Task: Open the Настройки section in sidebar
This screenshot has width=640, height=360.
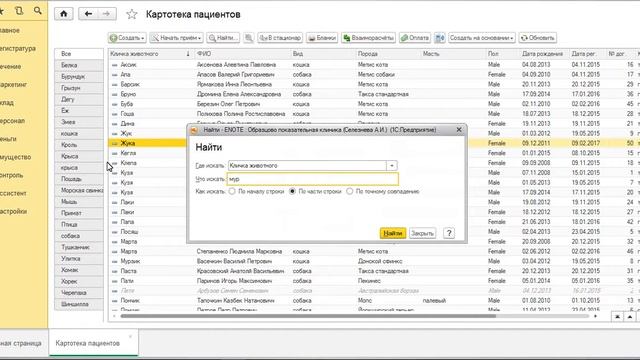Action: click(x=13, y=211)
